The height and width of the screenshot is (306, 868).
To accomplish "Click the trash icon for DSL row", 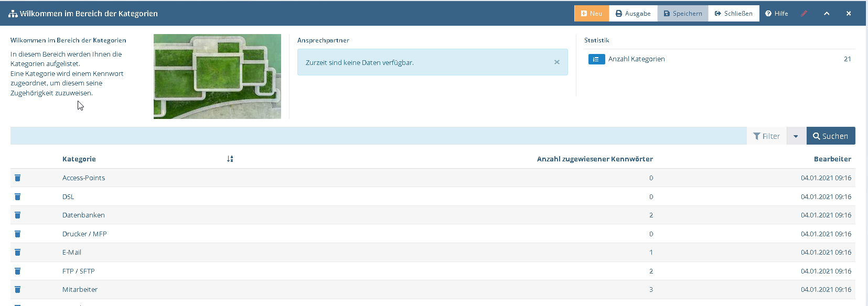I will 17,197.
